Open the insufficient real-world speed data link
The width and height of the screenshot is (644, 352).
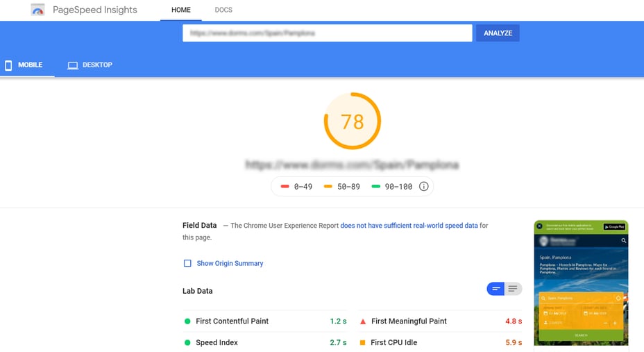409,226
